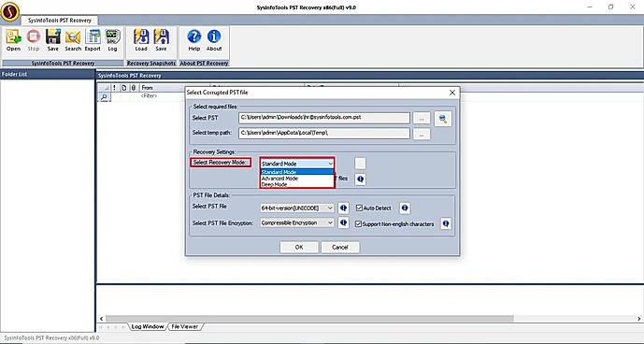Image resolution: width=644 pixels, height=344 pixels.
Task: Click Save icon next to Stop
Action: click(x=53, y=40)
